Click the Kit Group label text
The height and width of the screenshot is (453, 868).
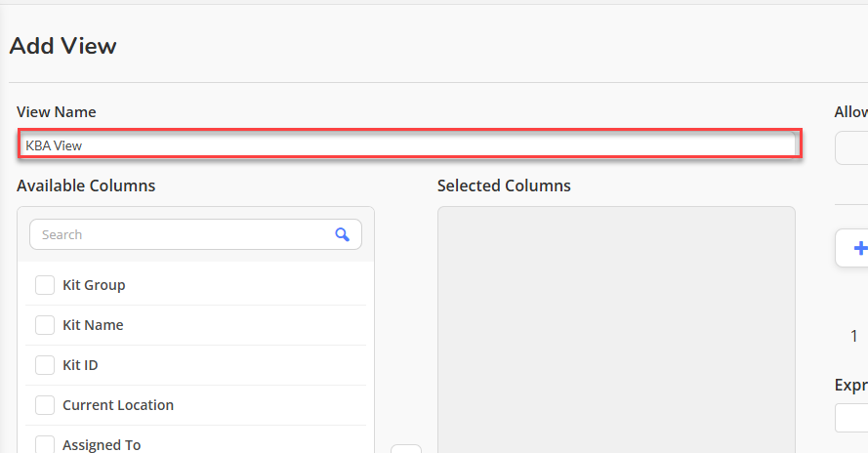pyautogui.click(x=94, y=285)
